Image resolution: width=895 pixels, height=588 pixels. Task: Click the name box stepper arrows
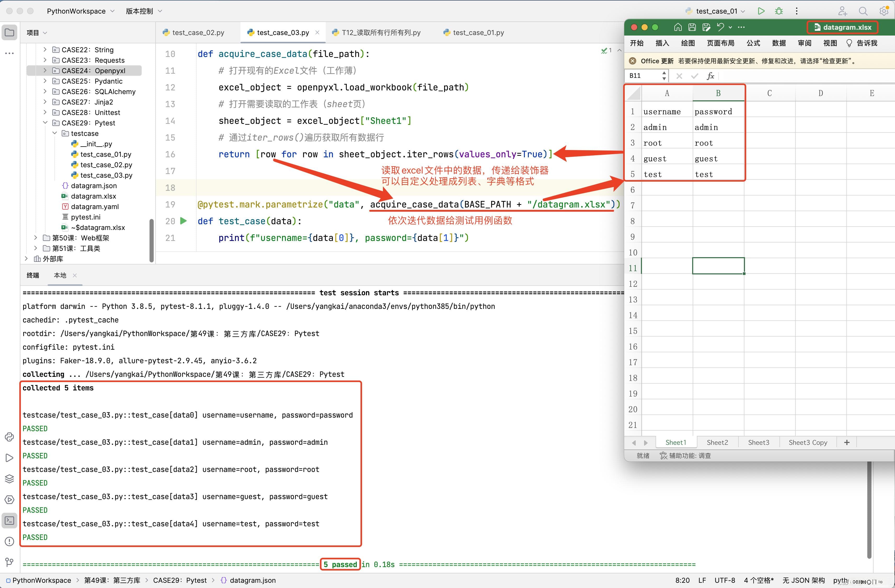(x=664, y=76)
